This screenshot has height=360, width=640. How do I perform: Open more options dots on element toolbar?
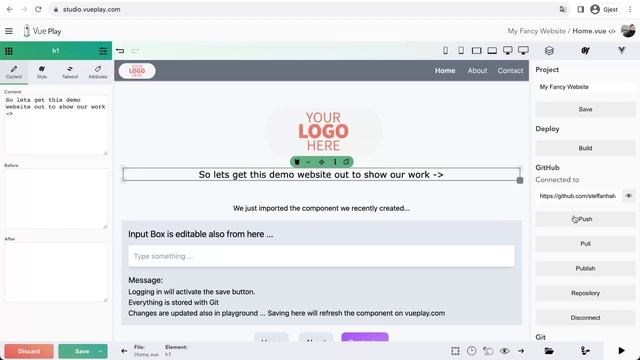[x=335, y=162]
